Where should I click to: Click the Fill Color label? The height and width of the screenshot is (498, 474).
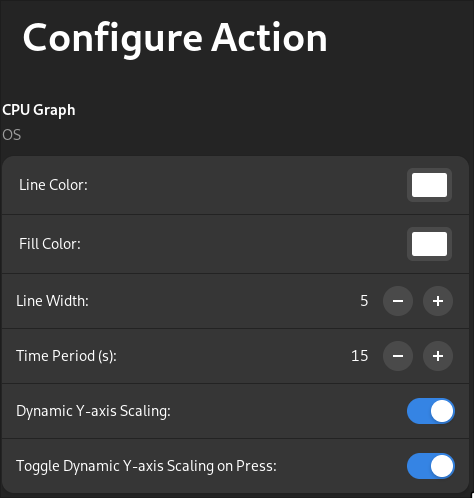point(50,244)
